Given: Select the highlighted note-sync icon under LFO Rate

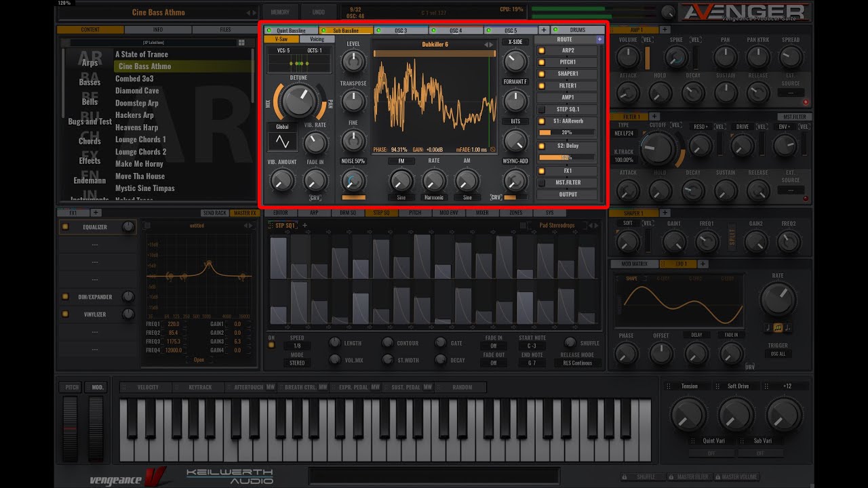Looking at the screenshot, I should pyautogui.click(x=777, y=327).
